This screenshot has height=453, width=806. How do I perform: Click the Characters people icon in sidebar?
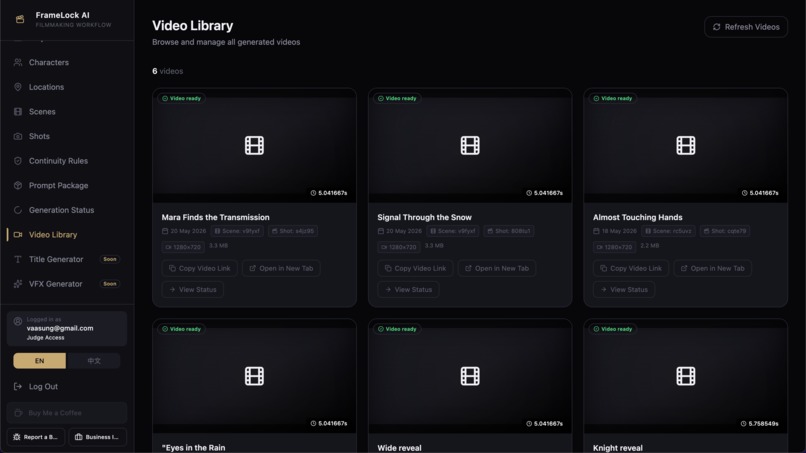(18, 62)
